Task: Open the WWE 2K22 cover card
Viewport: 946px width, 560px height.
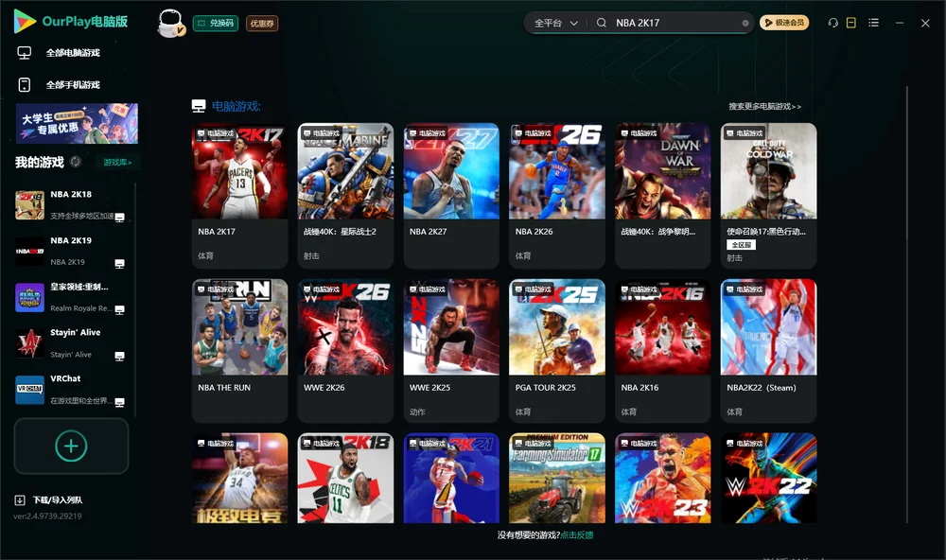Action: point(768,478)
